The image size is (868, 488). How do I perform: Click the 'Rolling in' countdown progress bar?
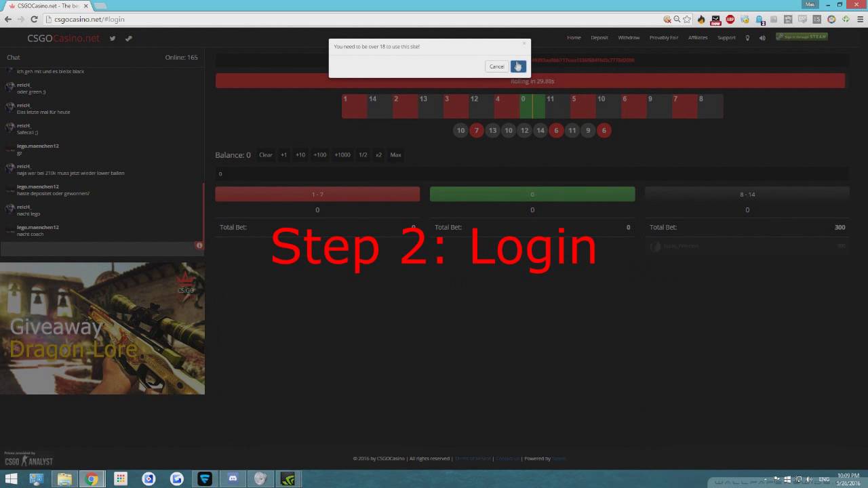pyautogui.click(x=530, y=81)
